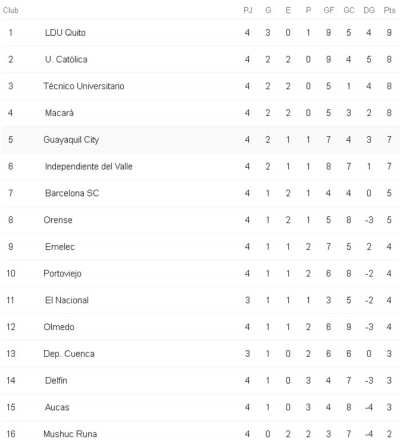The width and height of the screenshot is (400, 446).
Task: Select the Orense club name
Action: [x=58, y=220]
